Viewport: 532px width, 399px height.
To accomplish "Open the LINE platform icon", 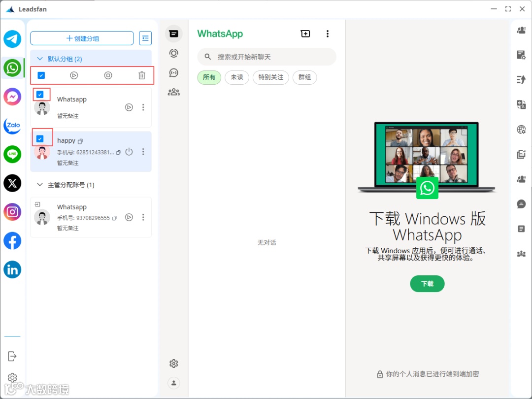I will tap(12, 154).
